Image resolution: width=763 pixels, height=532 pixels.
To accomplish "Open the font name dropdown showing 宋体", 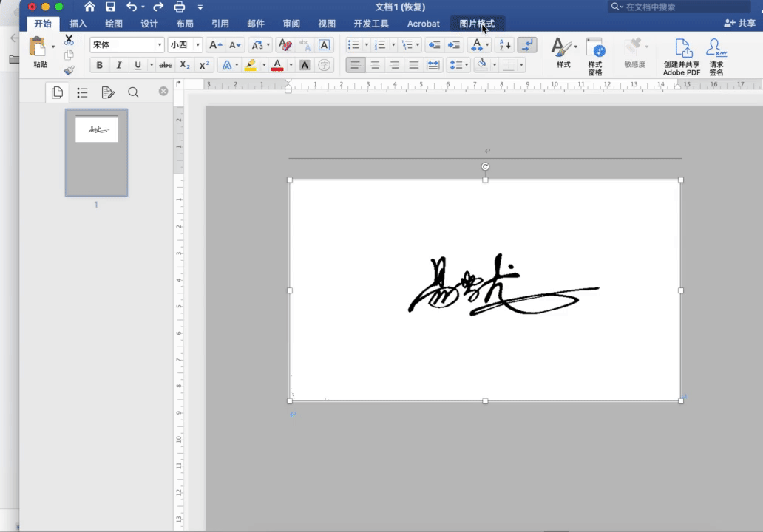I will 159,45.
